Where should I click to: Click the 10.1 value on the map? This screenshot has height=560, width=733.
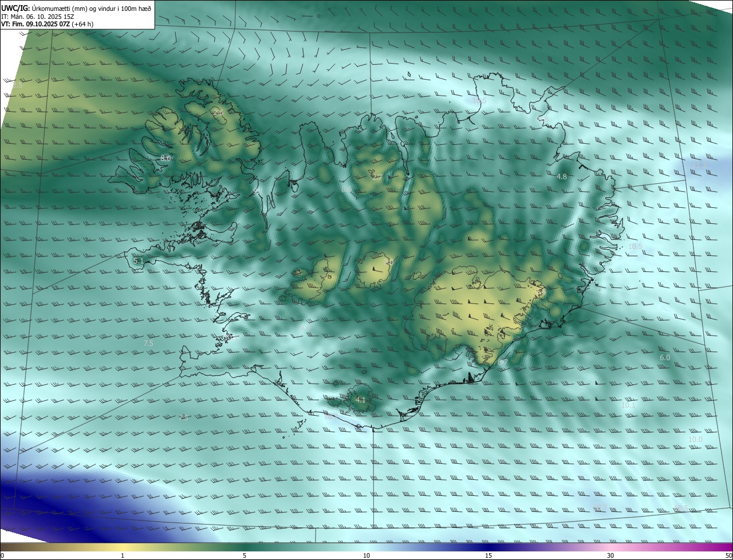(x=629, y=405)
